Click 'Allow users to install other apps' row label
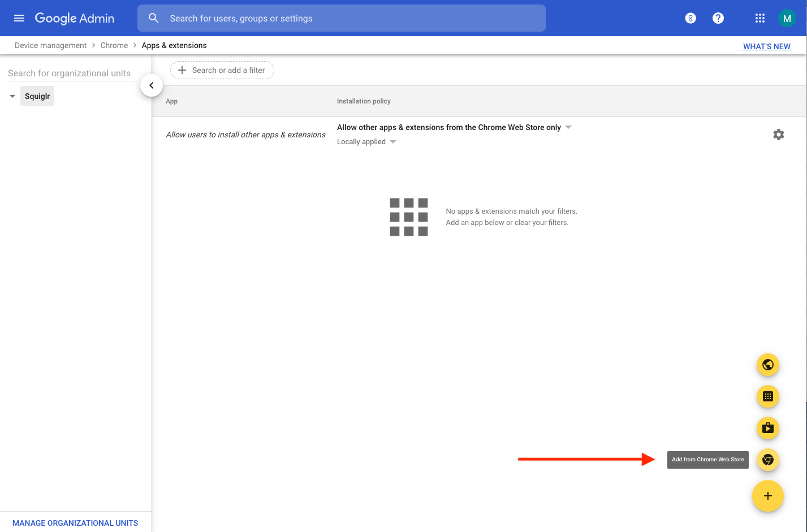 [245, 135]
